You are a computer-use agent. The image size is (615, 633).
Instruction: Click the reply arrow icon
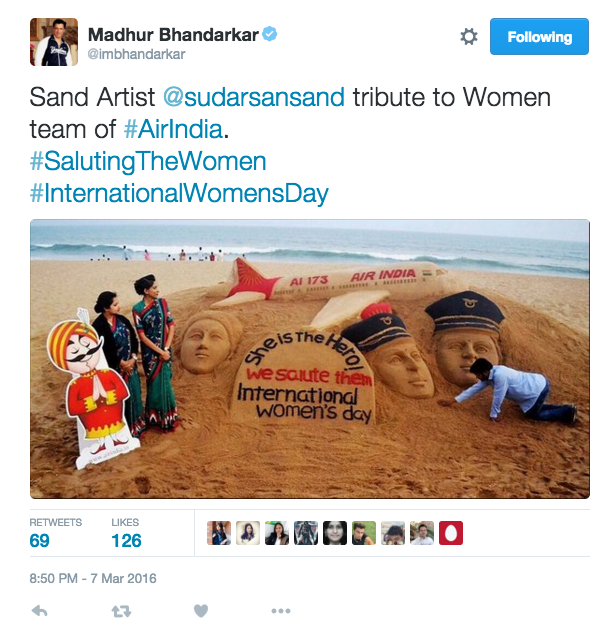pos(39,611)
